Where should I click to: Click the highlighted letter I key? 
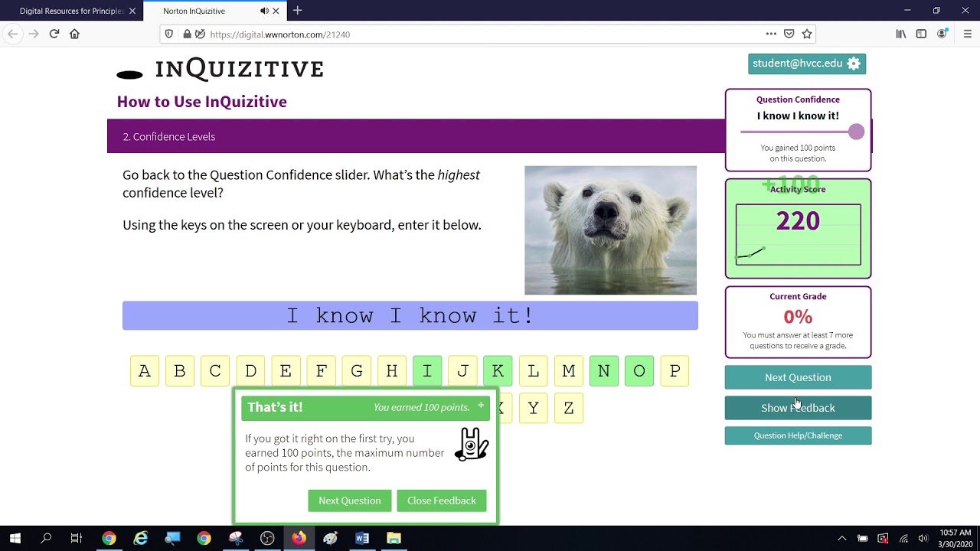pos(427,371)
